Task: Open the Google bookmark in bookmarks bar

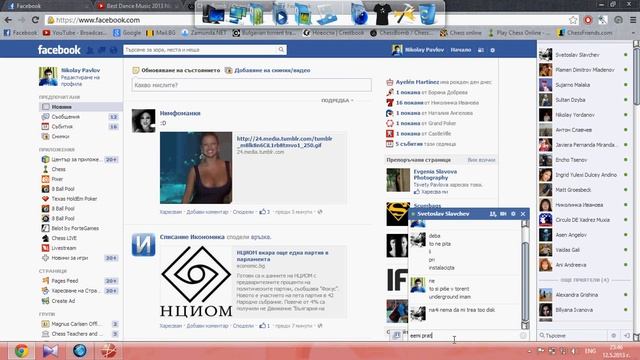Action: (x=127, y=33)
